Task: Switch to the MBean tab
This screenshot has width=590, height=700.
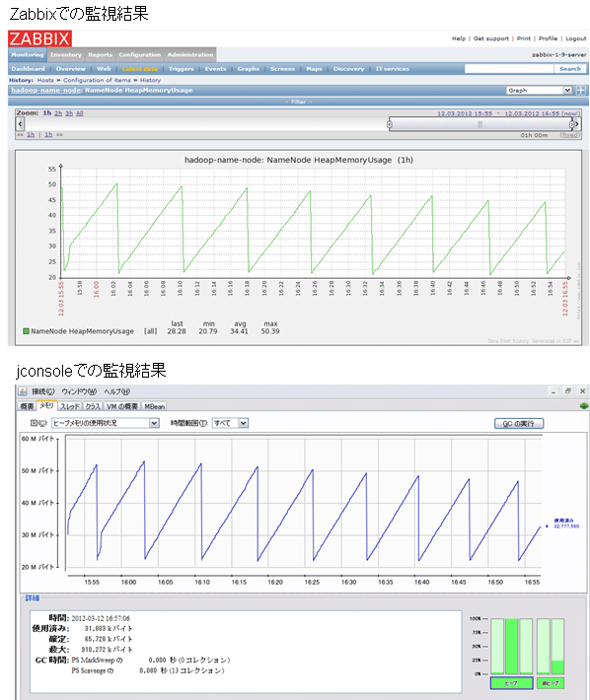Action: click(155, 406)
